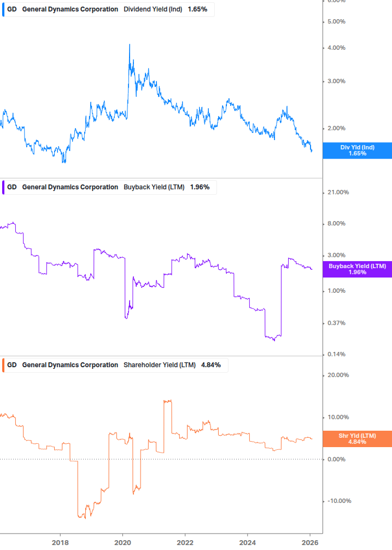
Task: Select the GD ticker in the Dividend Yield legend
Action: click(x=12, y=9)
